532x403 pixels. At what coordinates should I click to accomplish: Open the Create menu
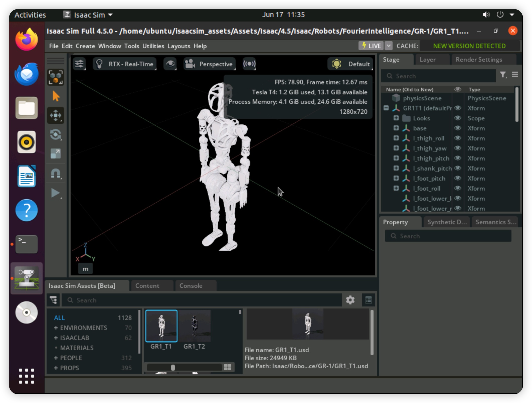[x=85, y=46]
